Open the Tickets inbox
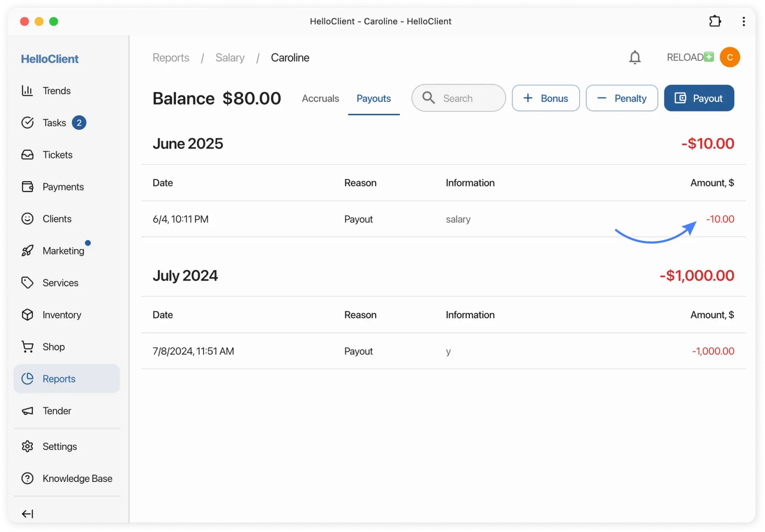 click(57, 155)
